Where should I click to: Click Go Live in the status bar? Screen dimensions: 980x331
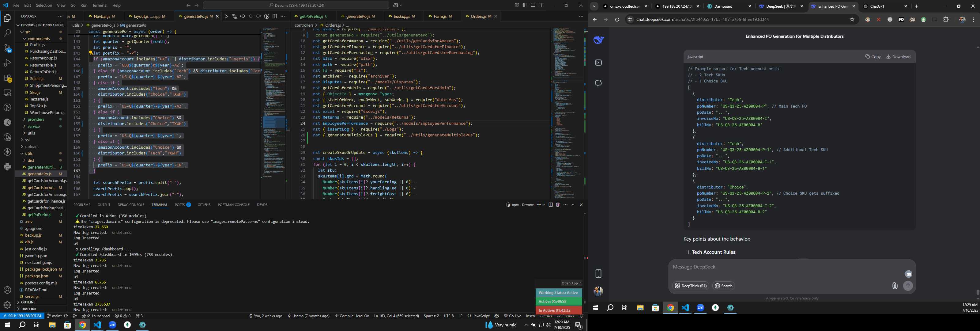click(512, 316)
